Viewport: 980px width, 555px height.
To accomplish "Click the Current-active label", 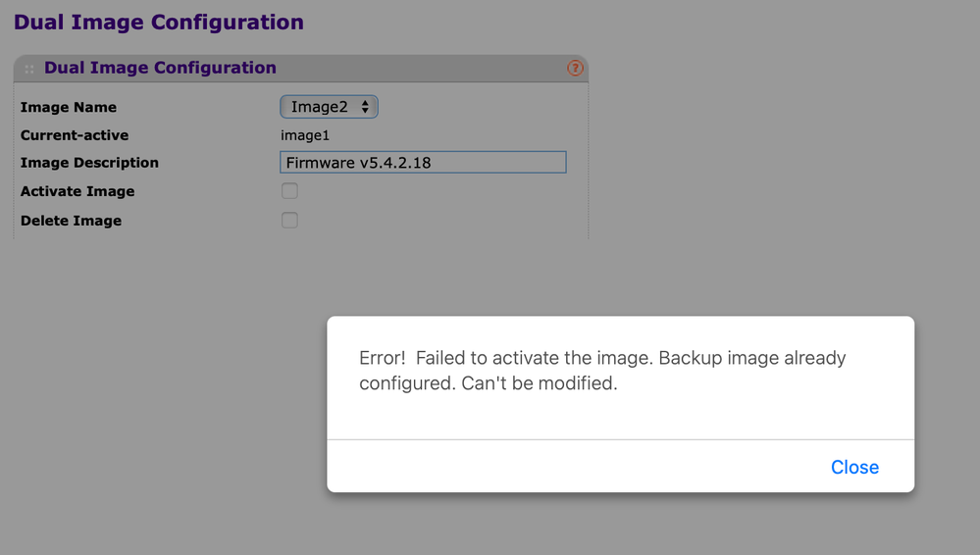I will point(75,135).
